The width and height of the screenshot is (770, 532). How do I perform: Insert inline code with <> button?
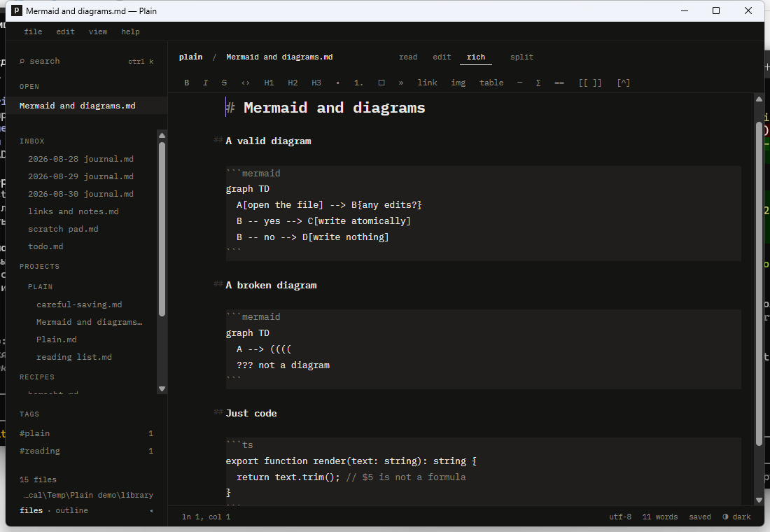pos(246,83)
